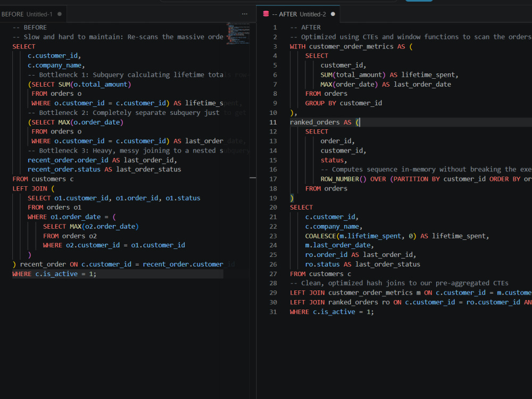Click 'c.company_name,' on line 22
The height and width of the screenshot is (399, 532).
pyautogui.click(x=334, y=226)
